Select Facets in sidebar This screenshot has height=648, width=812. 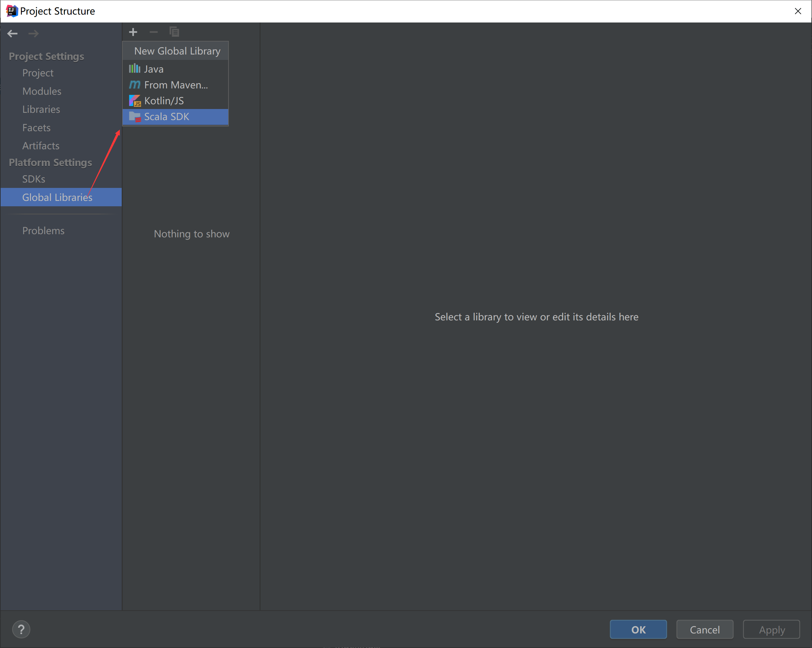pos(36,128)
